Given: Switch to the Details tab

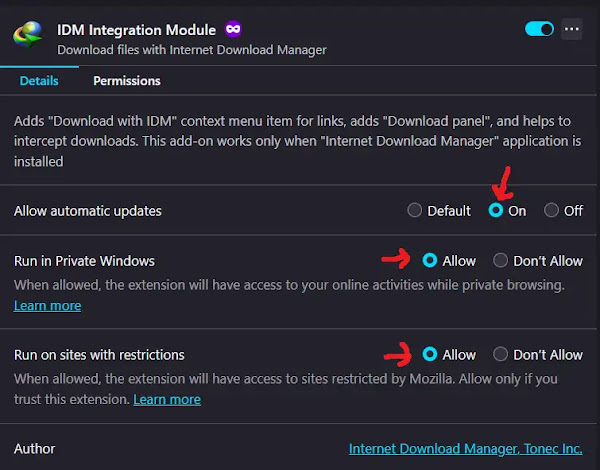Looking at the screenshot, I should pos(39,81).
